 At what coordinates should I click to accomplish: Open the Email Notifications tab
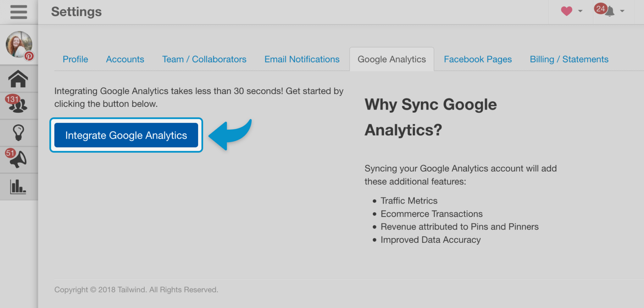pos(302,59)
